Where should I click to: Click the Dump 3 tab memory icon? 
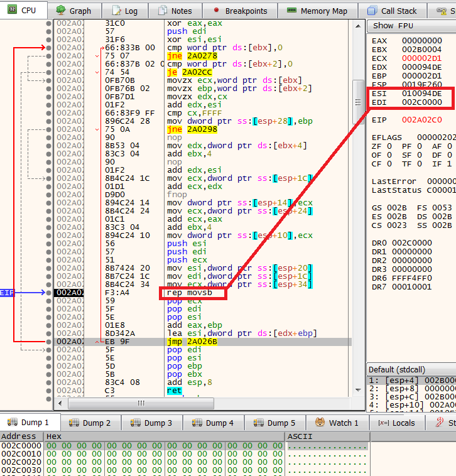pyautogui.click(x=136, y=423)
